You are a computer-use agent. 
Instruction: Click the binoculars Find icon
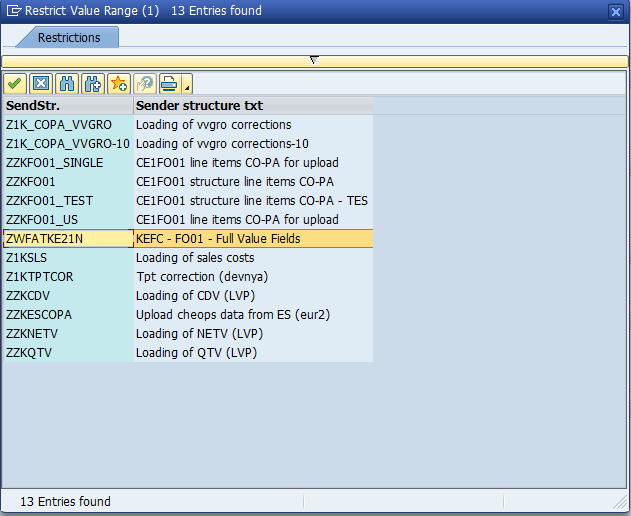tap(67, 83)
